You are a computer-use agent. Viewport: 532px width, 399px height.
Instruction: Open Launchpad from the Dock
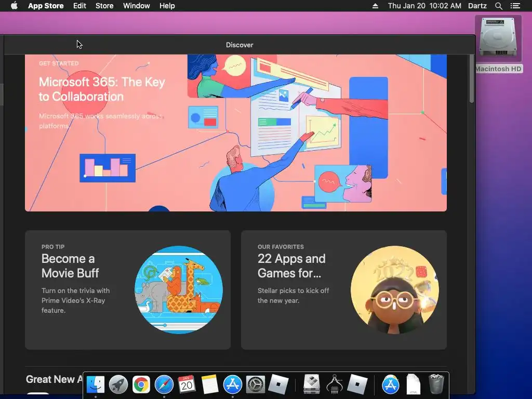coord(118,384)
